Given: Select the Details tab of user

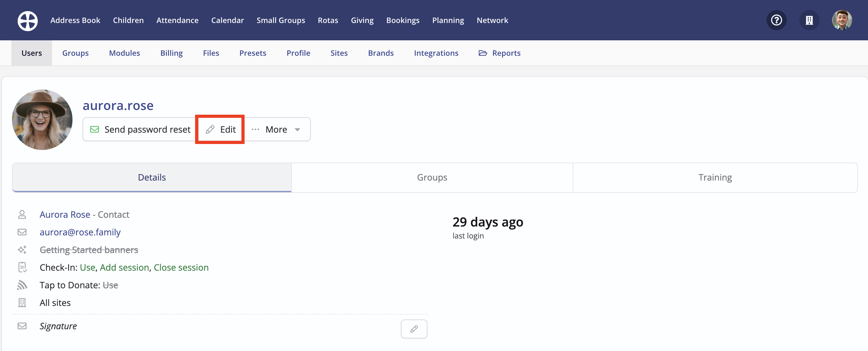Looking at the screenshot, I should point(152,177).
